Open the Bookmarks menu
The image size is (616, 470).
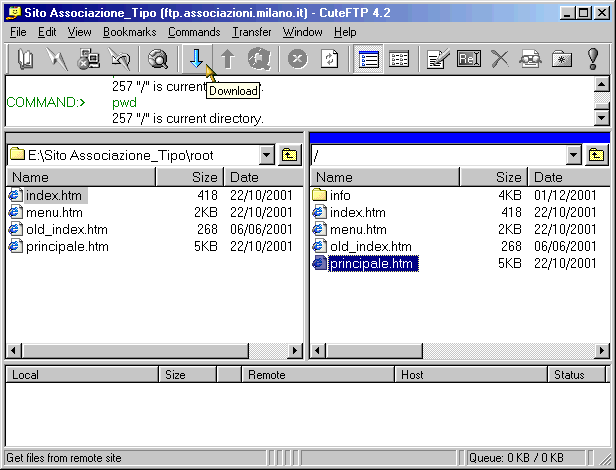(130, 32)
